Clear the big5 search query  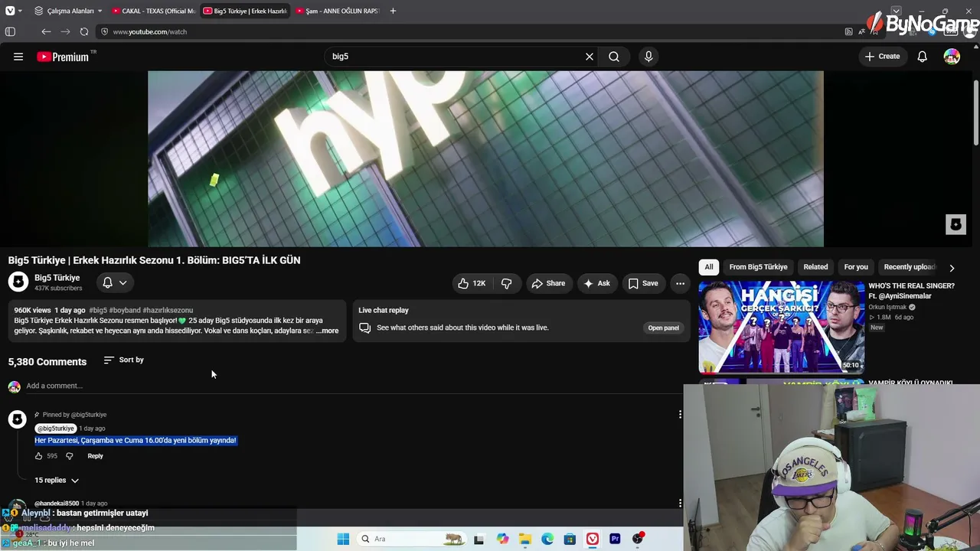click(590, 57)
